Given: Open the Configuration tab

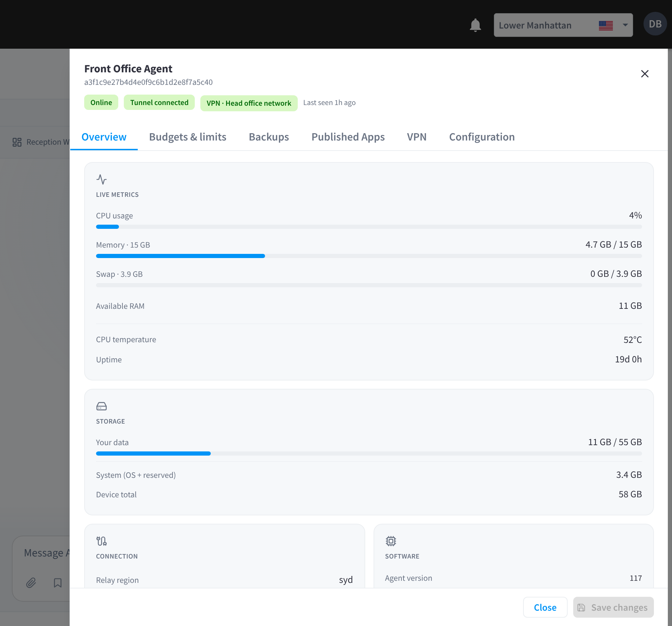Looking at the screenshot, I should pos(482,137).
